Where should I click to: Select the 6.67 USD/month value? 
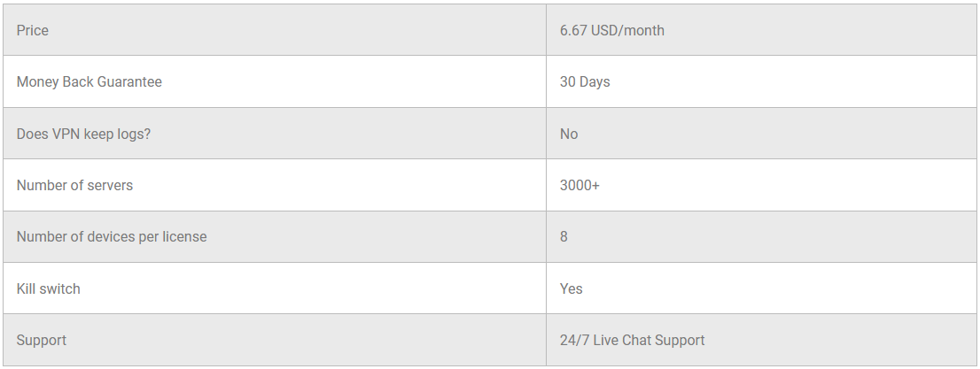point(611,31)
